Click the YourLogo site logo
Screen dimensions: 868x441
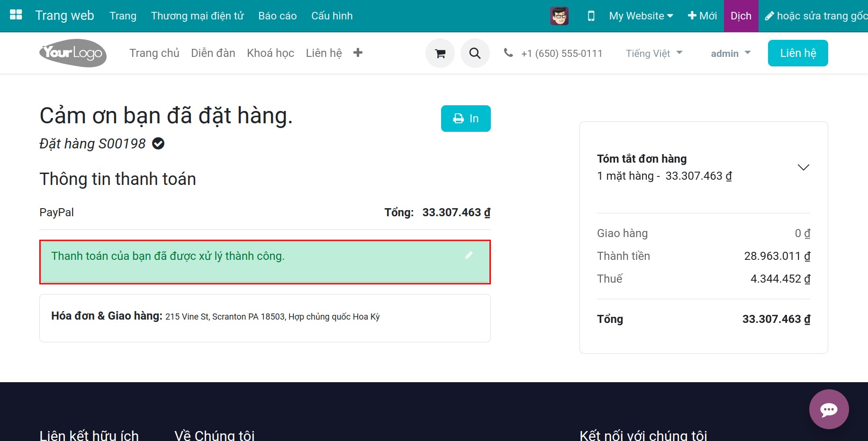(73, 53)
